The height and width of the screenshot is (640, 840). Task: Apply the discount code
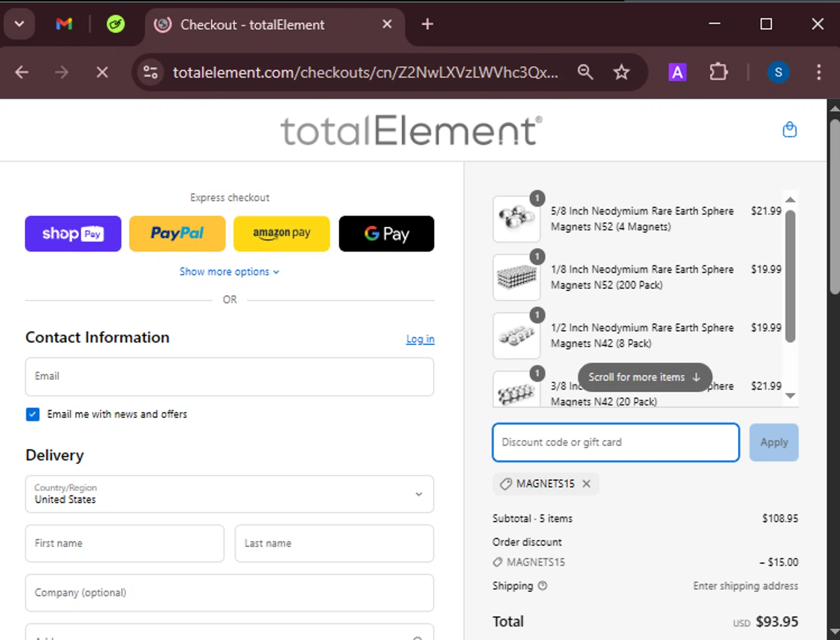[x=774, y=442]
